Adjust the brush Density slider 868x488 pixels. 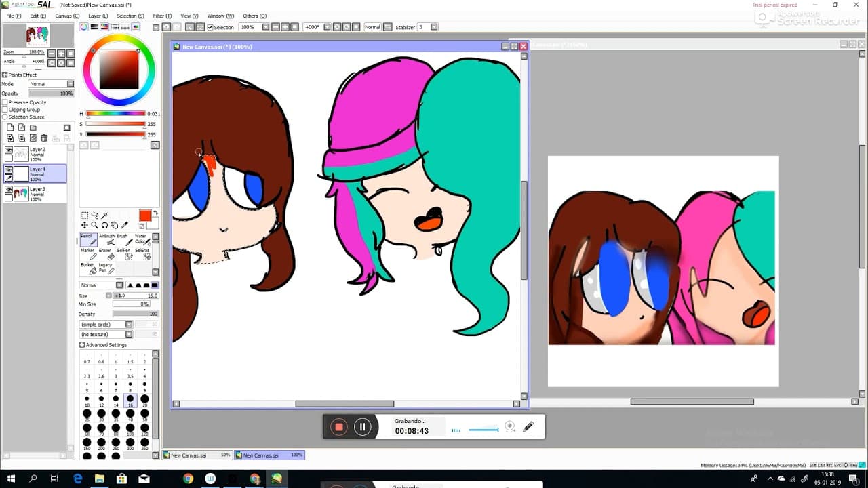(136, 314)
